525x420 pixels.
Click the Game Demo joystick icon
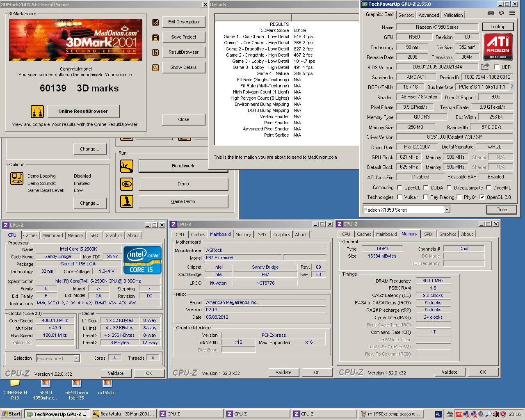(x=127, y=201)
